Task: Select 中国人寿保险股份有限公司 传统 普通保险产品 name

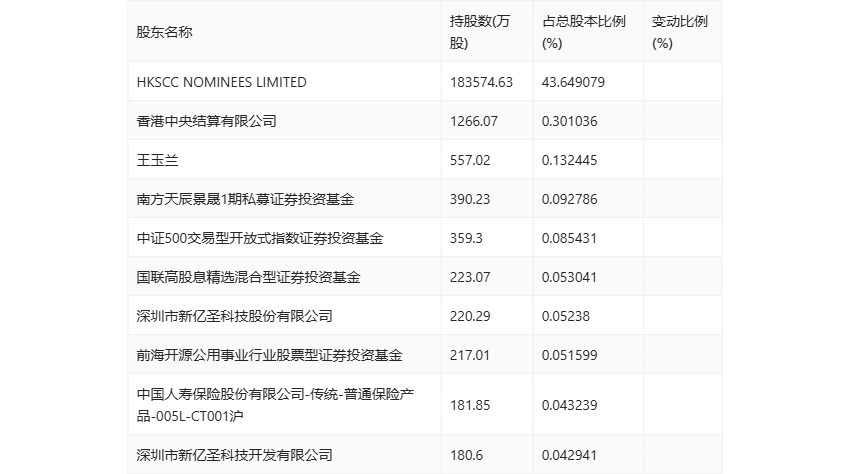Action: (x=275, y=405)
